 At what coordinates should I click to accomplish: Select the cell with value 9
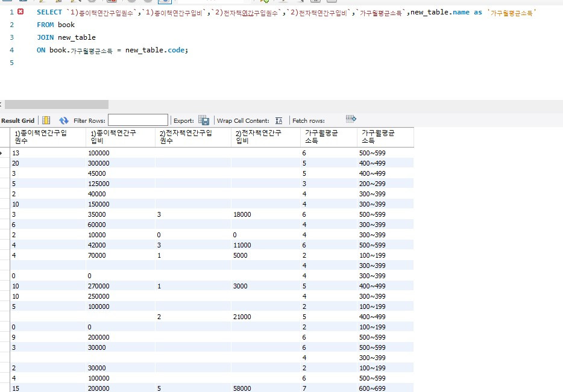click(48, 337)
